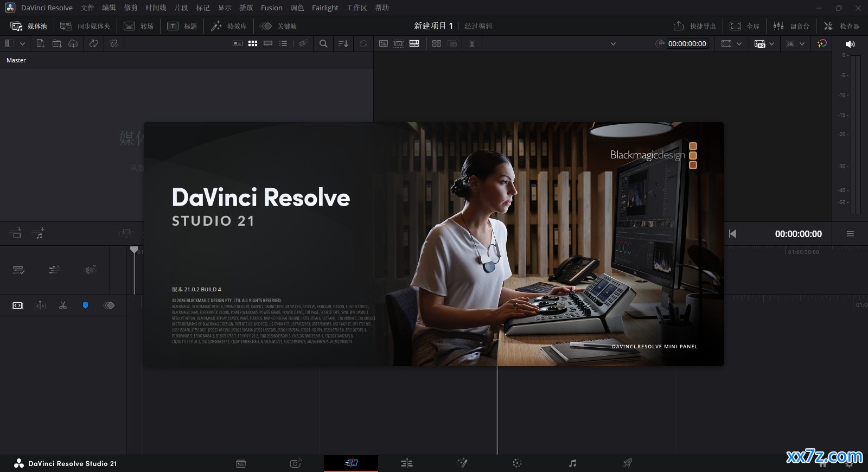
Task: Switch to the Color page icon
Action: click(x=517, y=463)
